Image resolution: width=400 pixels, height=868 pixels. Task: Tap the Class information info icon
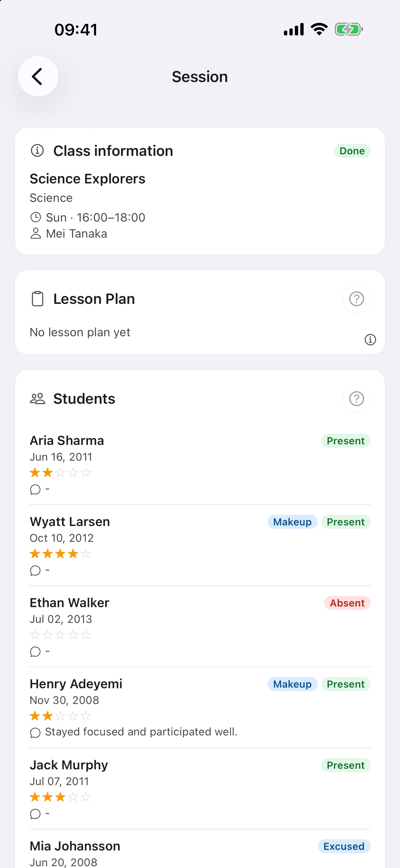[37, 150]
